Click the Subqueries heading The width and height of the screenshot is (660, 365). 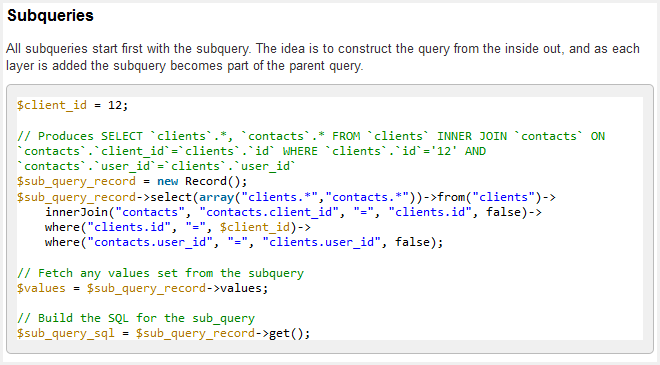coord(50,16)
